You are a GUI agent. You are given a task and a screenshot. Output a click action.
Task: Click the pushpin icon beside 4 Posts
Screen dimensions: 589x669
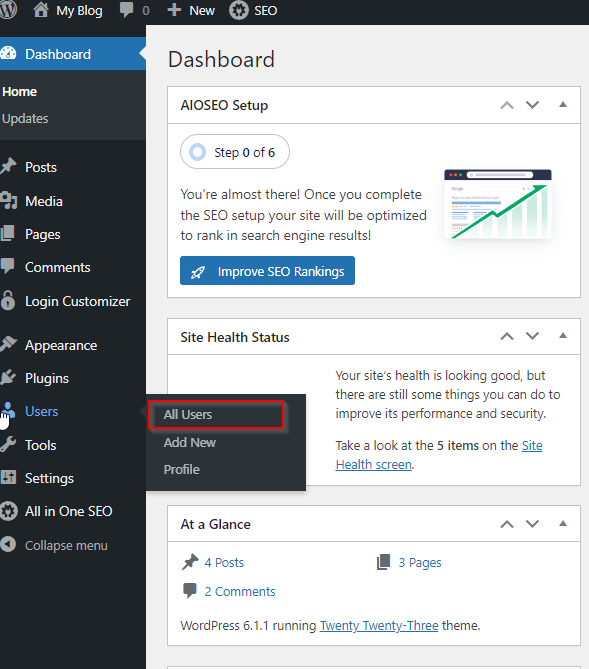pos(190,562)
